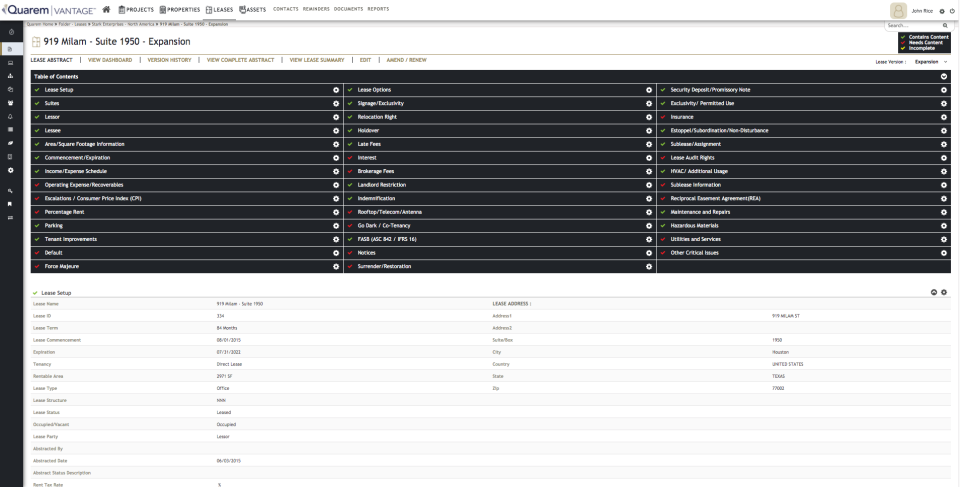Click the Edit link
The width and height of the screenshot is (960, 487).
pos(366,60)
